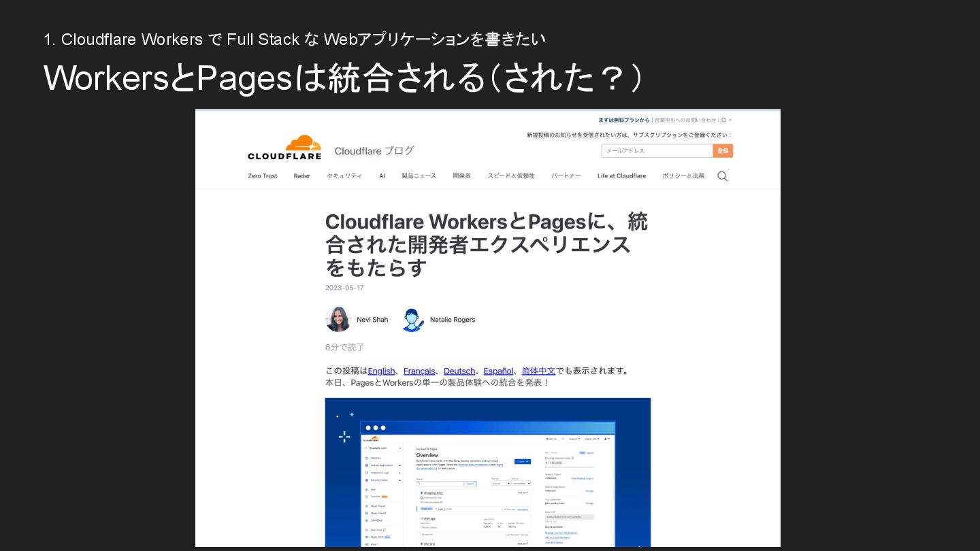Screen dimensions: 980x551
Task: Click the article headline Cloudflare WorkersとPagesに
Action: click(487, 244)
